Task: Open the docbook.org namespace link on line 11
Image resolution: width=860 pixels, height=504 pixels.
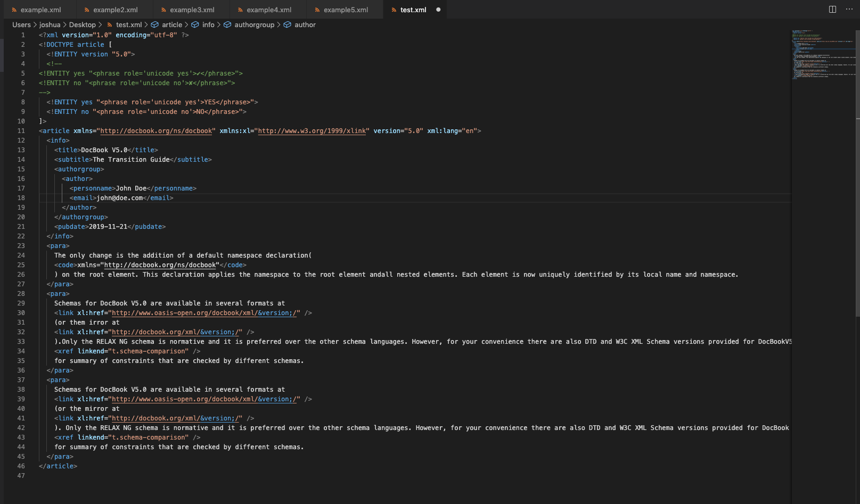Action: (156, 130)
